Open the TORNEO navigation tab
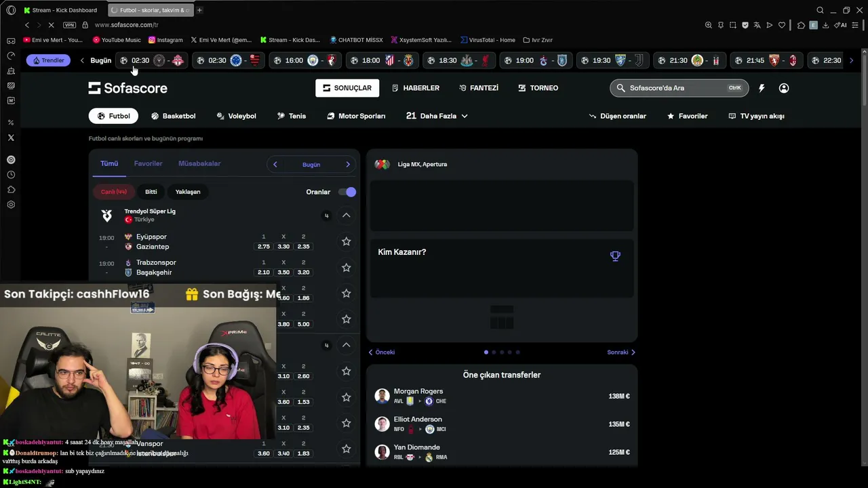The image size is (868, 488). (538, 88)
